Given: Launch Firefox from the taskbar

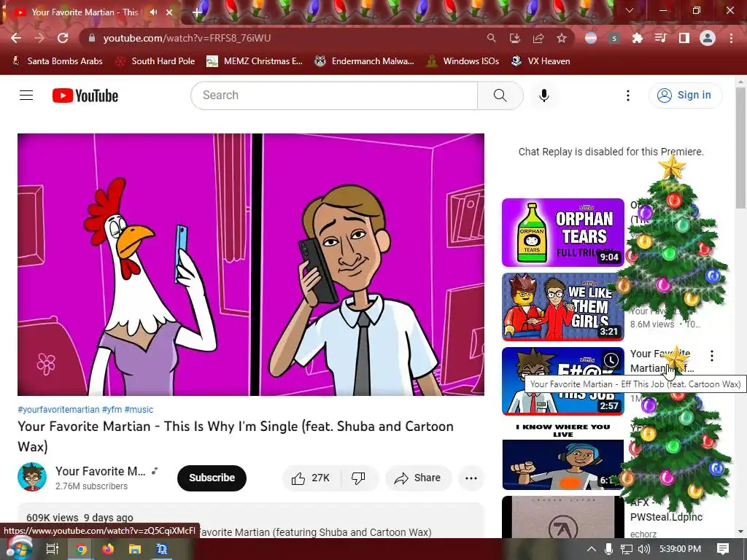Looking at the screenshot, I should coord(108,549).
